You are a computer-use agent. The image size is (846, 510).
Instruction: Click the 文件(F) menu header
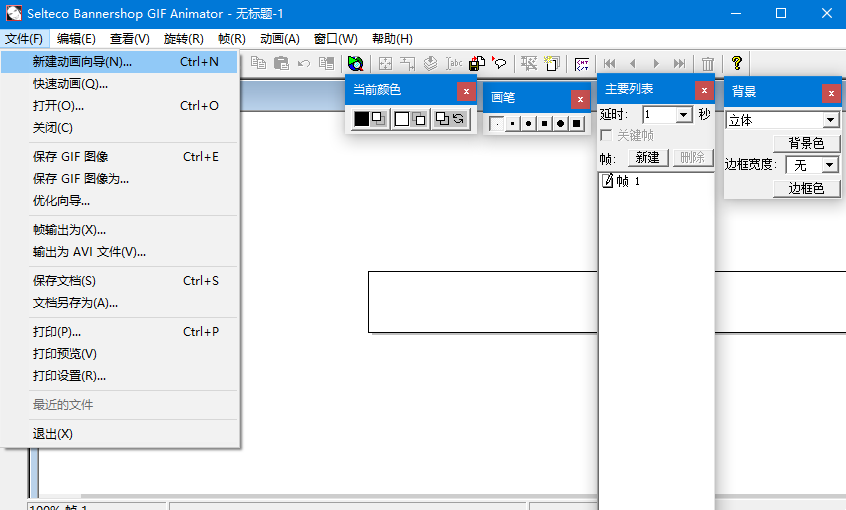pyautogui.click(x=24, y=39)
